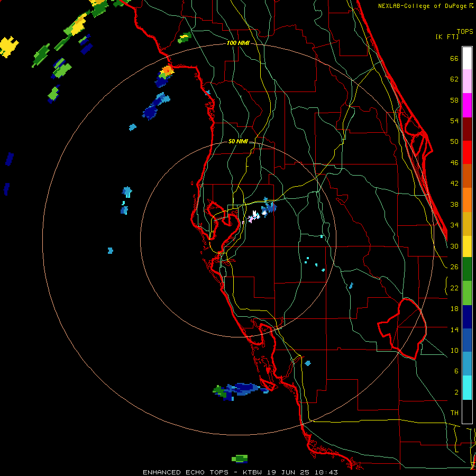Click the 50 value on the scale
The image size is (476, 476).
[454, 142]
